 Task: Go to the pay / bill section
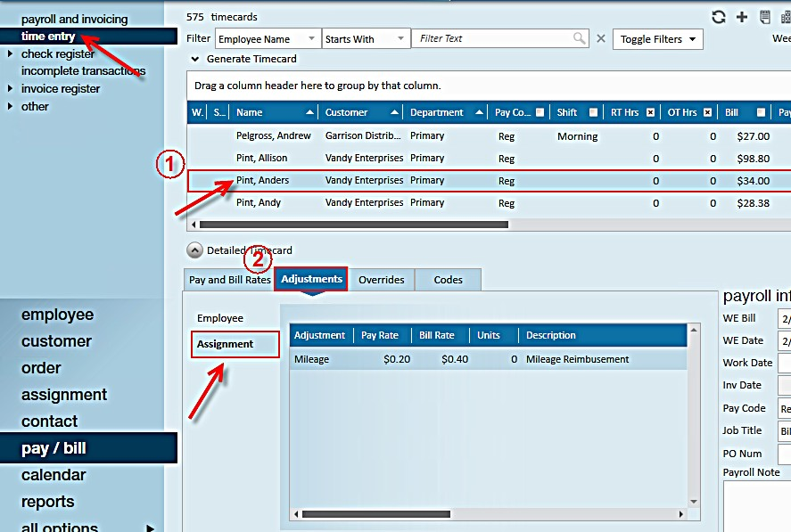[89, 448]
